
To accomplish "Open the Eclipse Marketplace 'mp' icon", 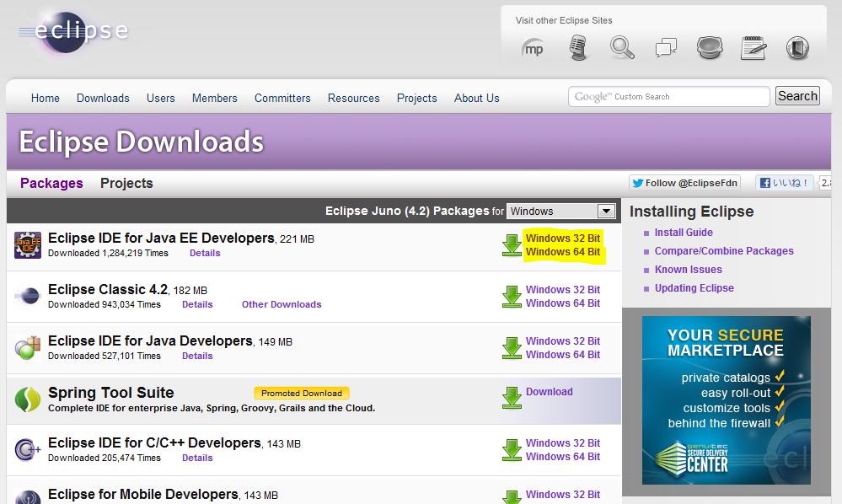I will coord(534,48).
